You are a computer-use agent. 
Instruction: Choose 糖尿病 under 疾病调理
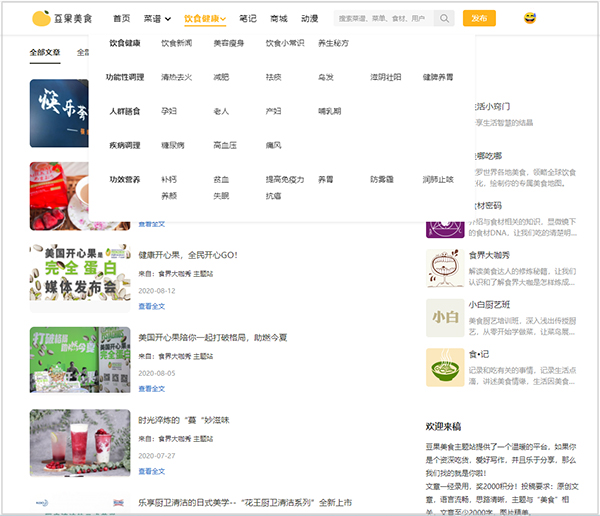(172, 145)
